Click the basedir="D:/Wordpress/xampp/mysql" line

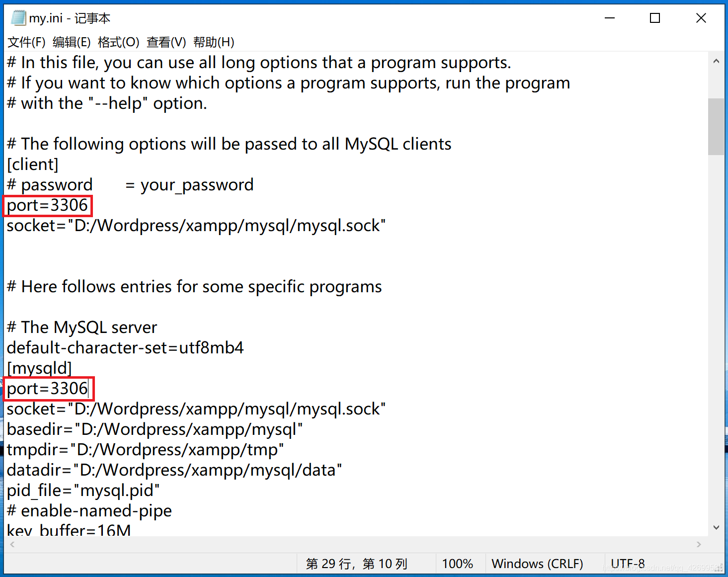click(155, 429)
